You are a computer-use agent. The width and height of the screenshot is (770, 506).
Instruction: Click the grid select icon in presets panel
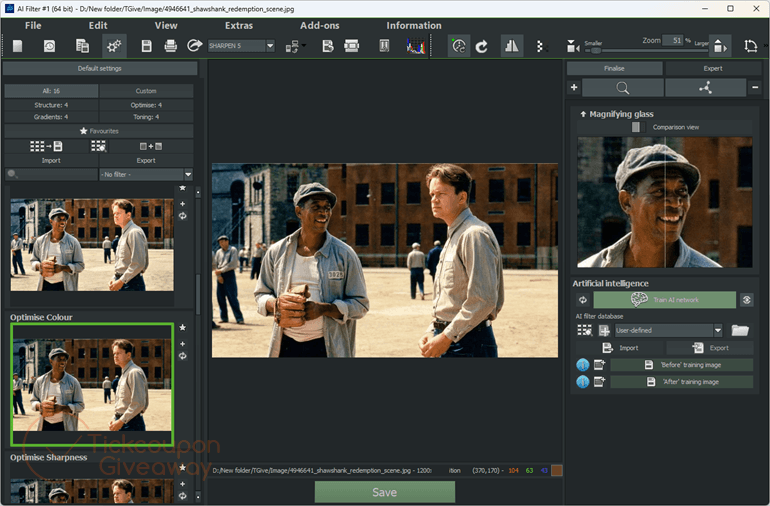coord(98,146)
